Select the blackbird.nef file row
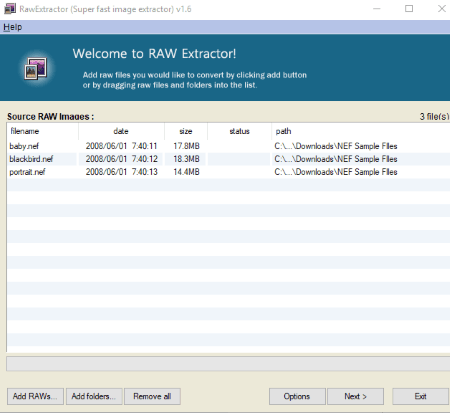This screenshot has width=450, height=413. tap(228, 159)
